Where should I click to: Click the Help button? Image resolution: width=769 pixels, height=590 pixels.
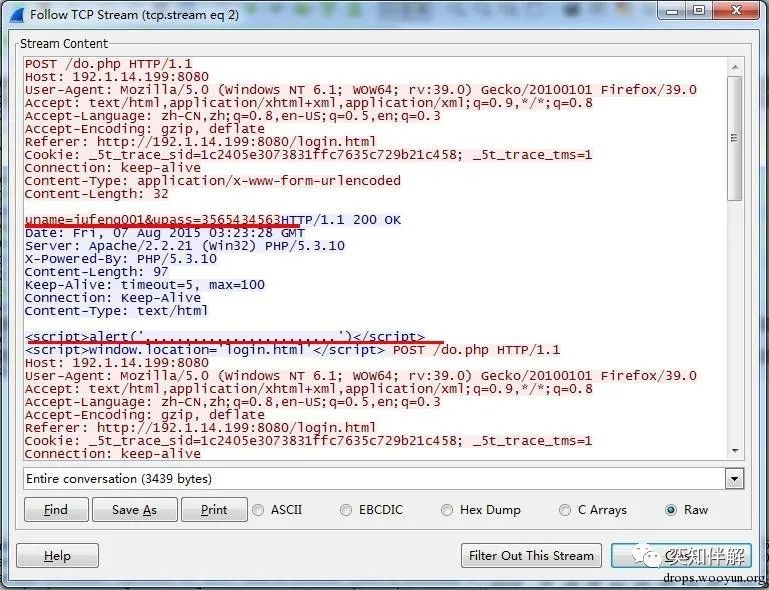tap(57, 556)
